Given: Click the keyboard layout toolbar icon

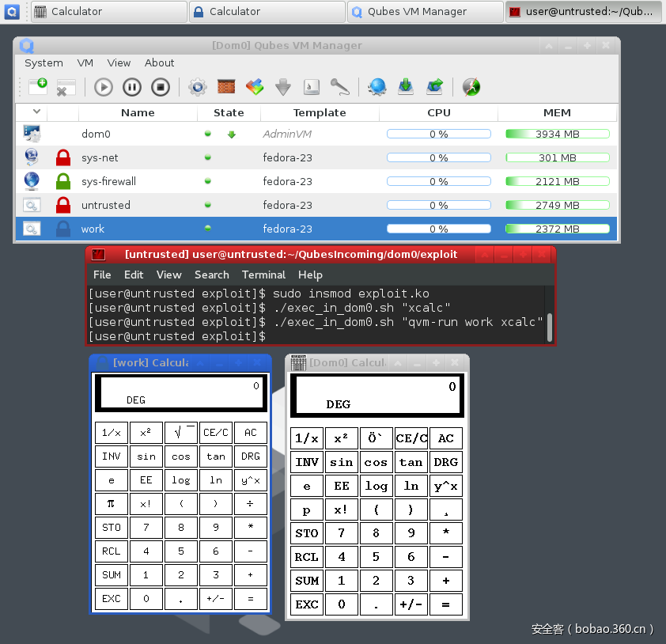Looking at the screenshot, I should (x=312, y=87).
